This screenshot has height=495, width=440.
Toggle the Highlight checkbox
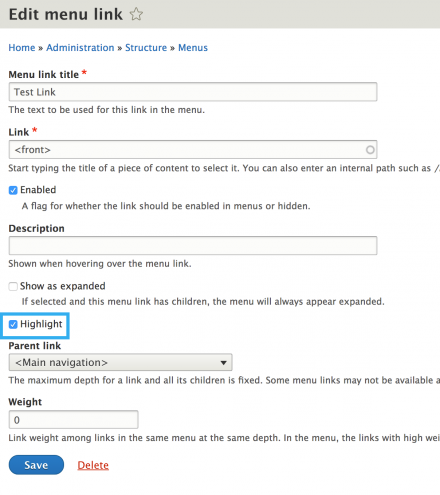(x=13, y=324)
